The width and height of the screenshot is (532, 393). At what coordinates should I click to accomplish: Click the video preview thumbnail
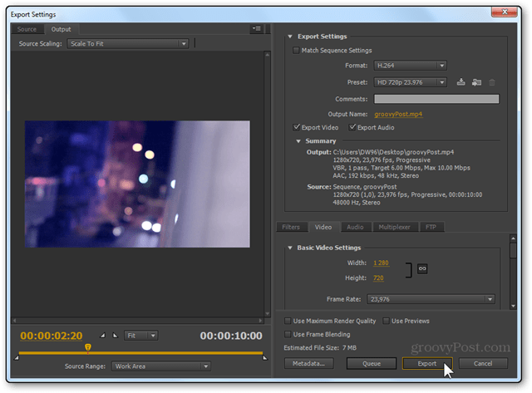click(137, 184)
